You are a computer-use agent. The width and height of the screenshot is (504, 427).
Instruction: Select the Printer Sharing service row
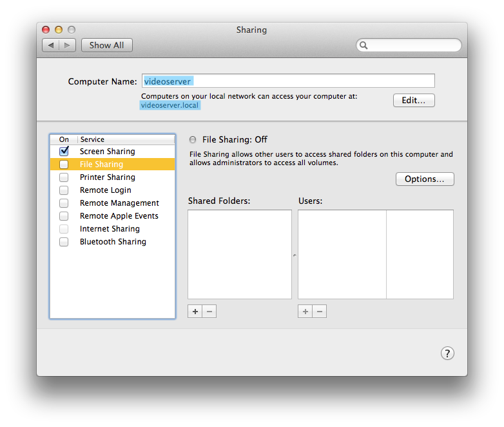click(x=113, y=177)
